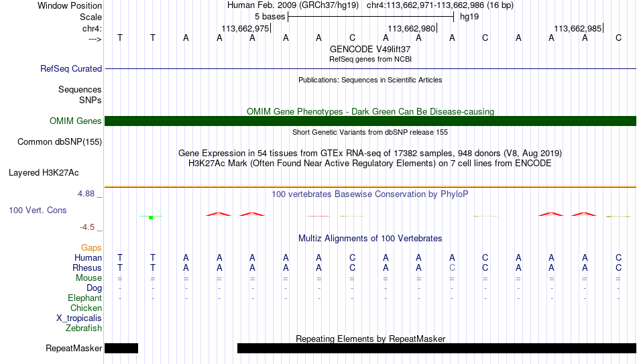Select the Elephant species row label
This screenshot has width=637, height=364.
click(85, 298)
